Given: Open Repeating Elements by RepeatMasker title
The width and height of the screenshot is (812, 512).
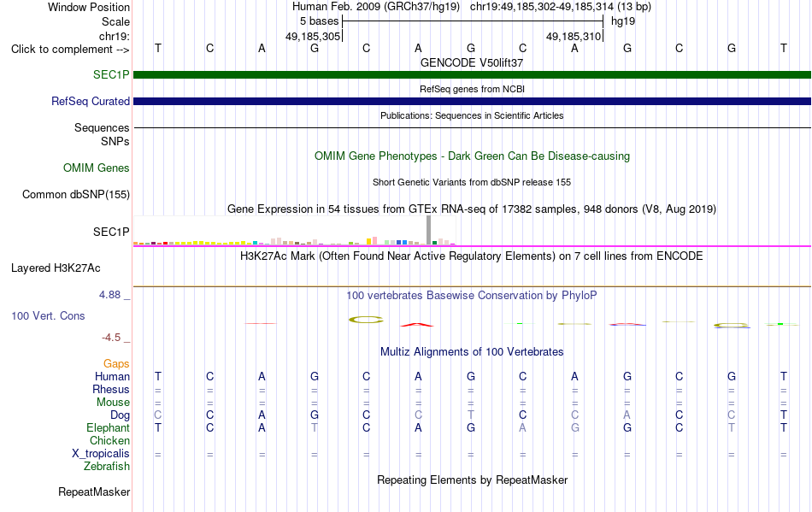Looking at the screenshot, I should point(472,480).
